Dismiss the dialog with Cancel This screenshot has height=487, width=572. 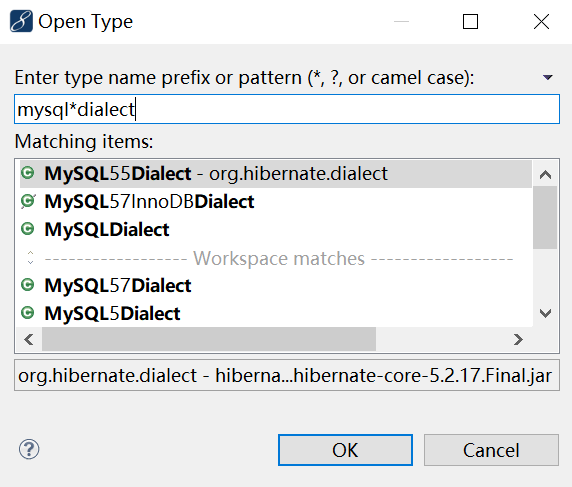click(491, 450)
